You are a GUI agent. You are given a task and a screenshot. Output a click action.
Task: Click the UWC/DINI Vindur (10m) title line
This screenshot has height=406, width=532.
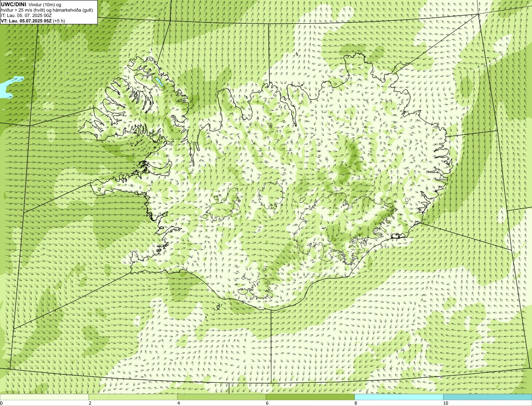[x=31, y=4]
